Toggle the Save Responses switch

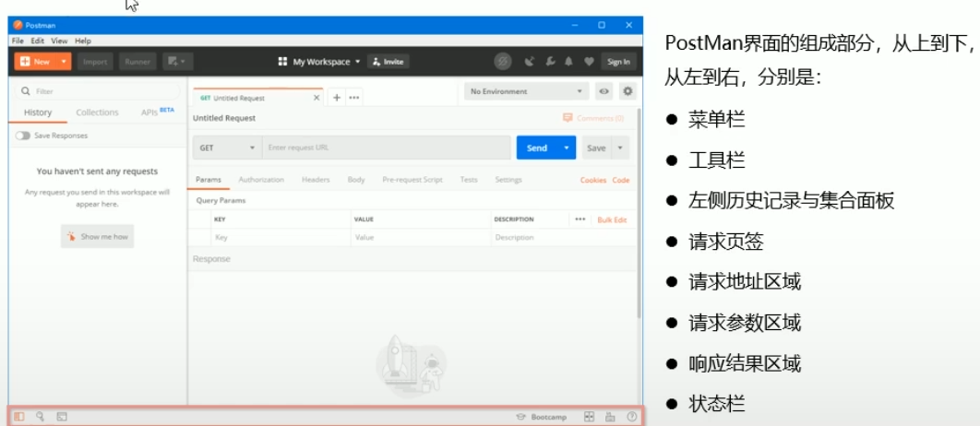click(x=23, y=136)
